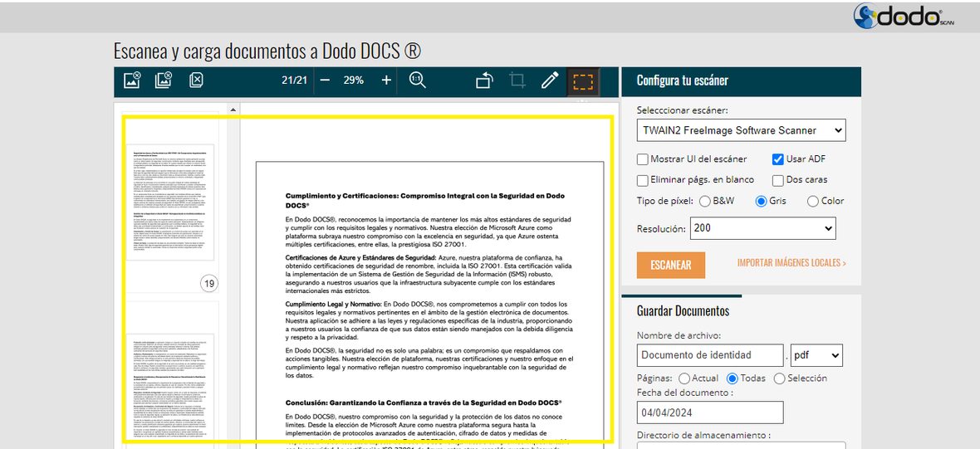Open the Seleccionar escáner dropdown
Screen dimensions: 980x449
(742, 130)
